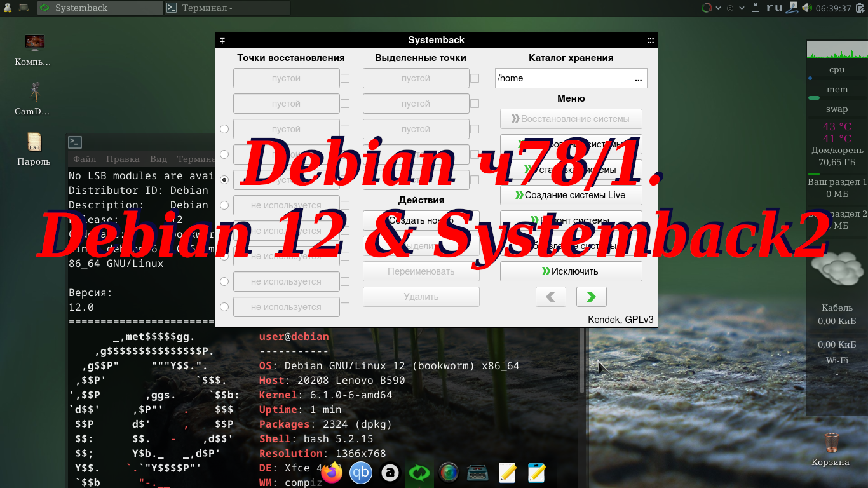The image size is (868, 488).
Task: Open the applications menu in top panel
Action: (7, 8)
